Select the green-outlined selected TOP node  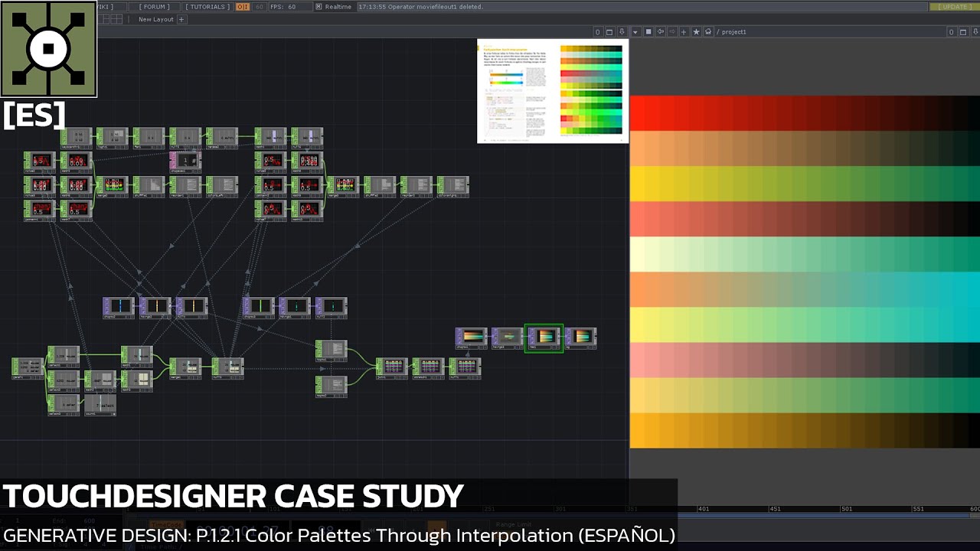tap(544, 337)
